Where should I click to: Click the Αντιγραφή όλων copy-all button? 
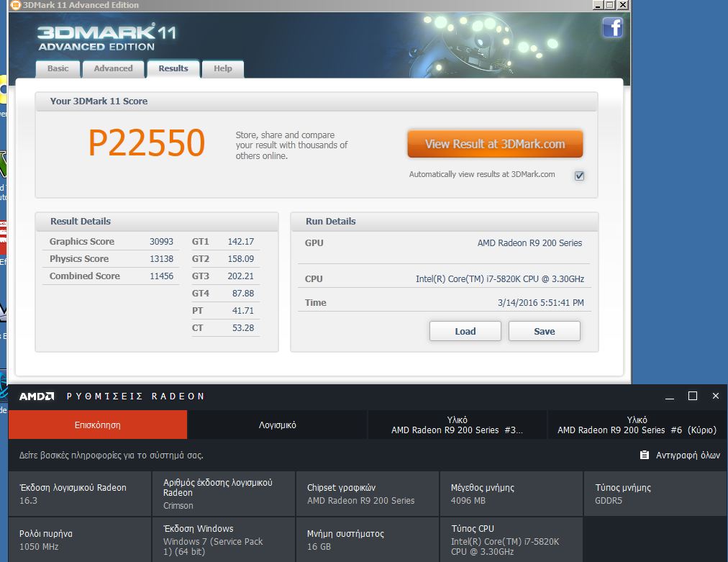[x=681, y=456]
